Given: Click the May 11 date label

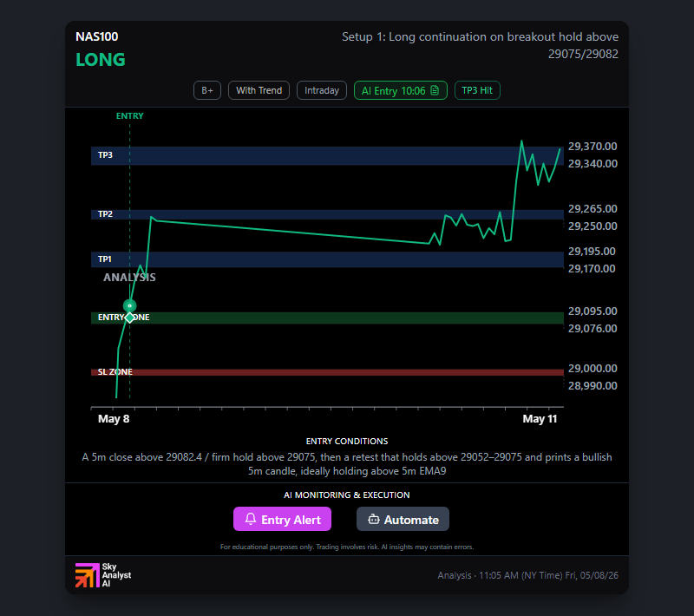Looking at the screenshot, I should tap(540, 419).
